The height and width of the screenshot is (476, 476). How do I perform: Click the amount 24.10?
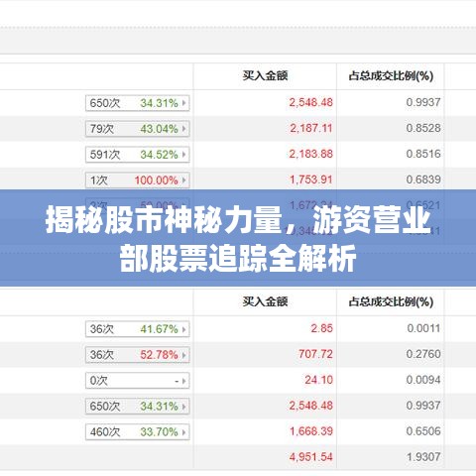pos(318,380)
